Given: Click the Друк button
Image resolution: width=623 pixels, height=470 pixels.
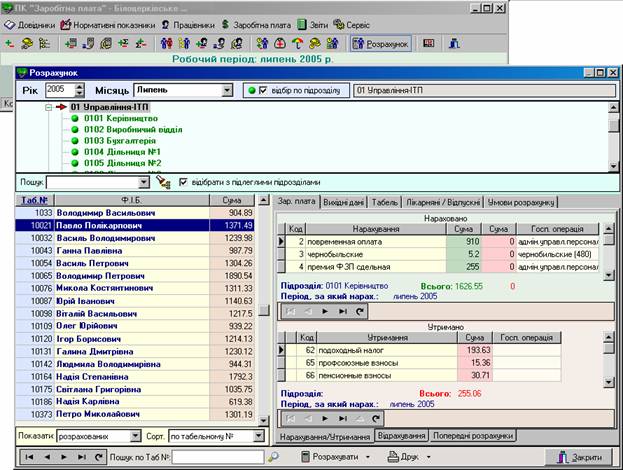Looking at the screenshot, I should 403,457.
